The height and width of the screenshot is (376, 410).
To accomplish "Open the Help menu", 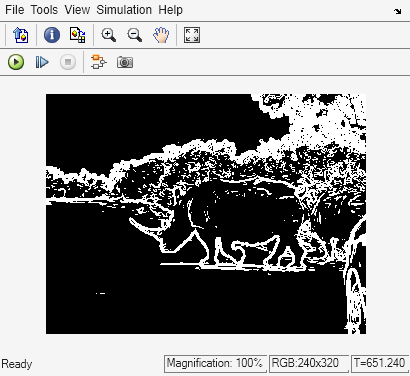I will click(170, 10).
